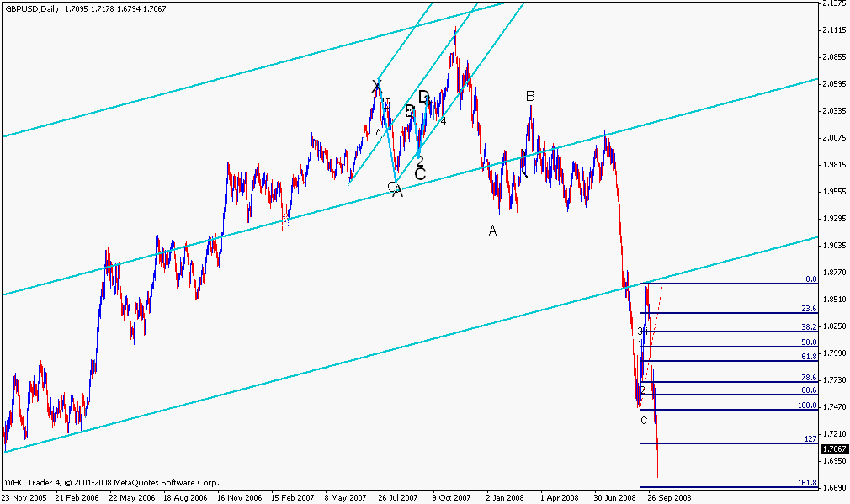Select the 1.6690 price axis label
Screen dimensions: 850x504
click(835, 488)
